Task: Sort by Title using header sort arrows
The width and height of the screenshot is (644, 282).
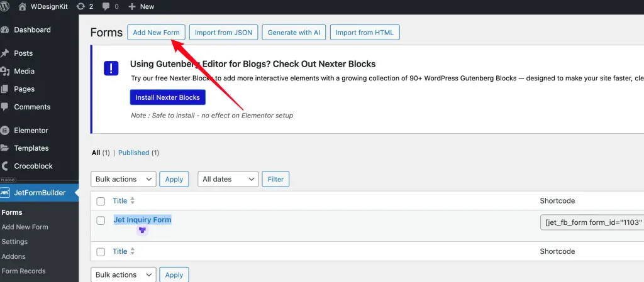Action: point(132,201)
